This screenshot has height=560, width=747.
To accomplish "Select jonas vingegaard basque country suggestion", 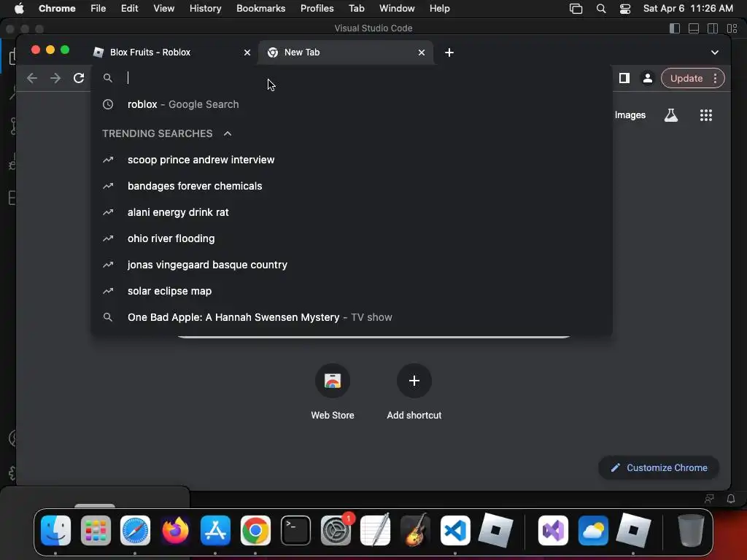I will pos(352,265).
